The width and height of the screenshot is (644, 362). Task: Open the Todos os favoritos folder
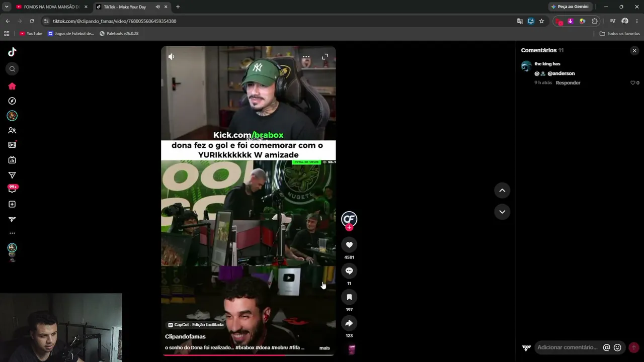coord(620,34)
